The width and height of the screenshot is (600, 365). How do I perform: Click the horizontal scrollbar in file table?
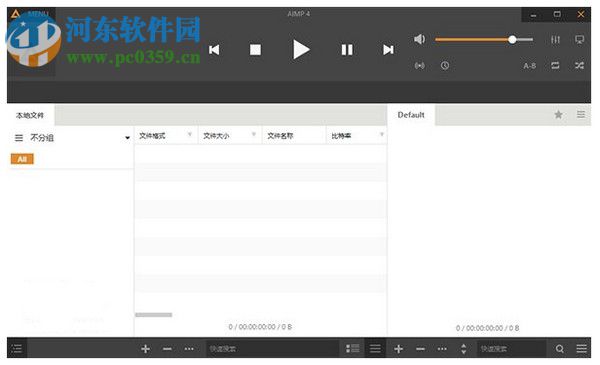click(154, 315)
